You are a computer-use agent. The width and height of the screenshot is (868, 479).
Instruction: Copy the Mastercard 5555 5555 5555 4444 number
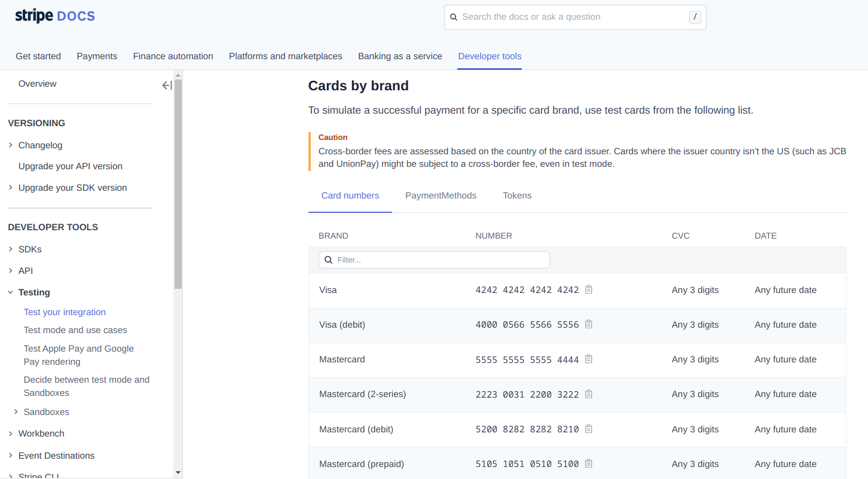[x=589, y=359]
